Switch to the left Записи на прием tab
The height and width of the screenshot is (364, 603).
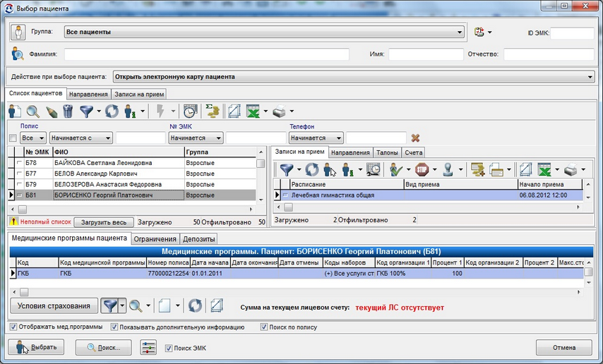coord(139,94)
